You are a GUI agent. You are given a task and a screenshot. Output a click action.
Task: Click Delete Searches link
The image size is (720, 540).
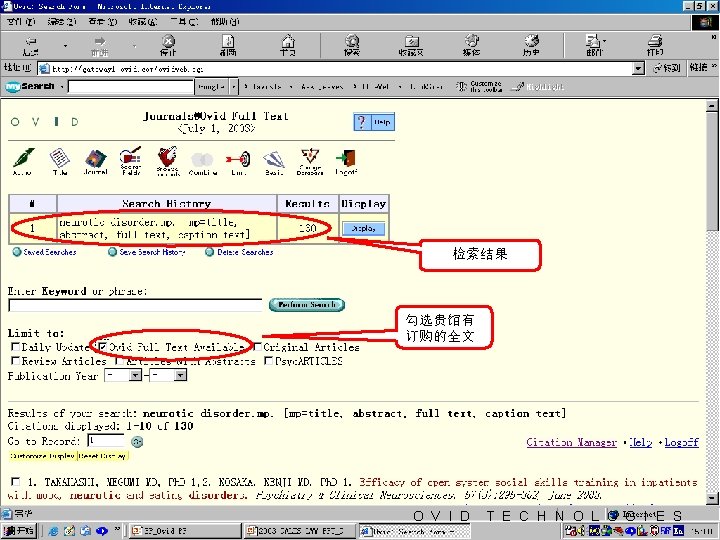click(240, 252)
